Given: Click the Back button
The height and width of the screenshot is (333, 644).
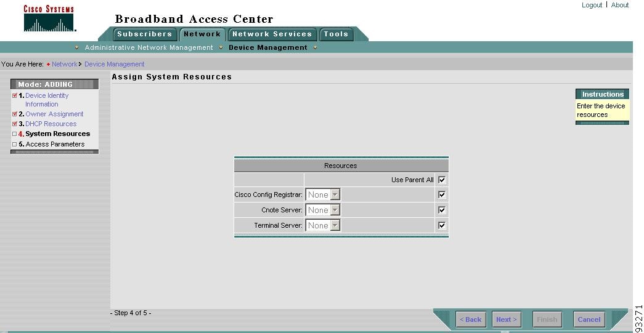Looking at the screenshot, I should coord(470,319).
